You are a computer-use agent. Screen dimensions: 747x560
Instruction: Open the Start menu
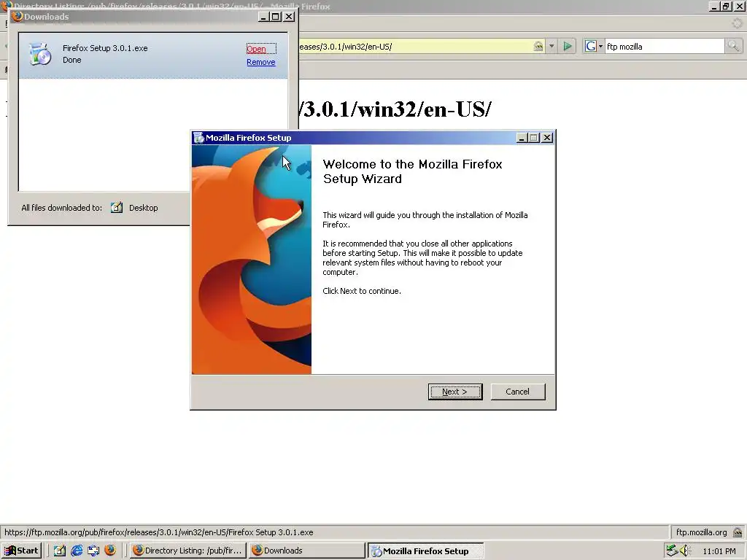click(21, 551)
